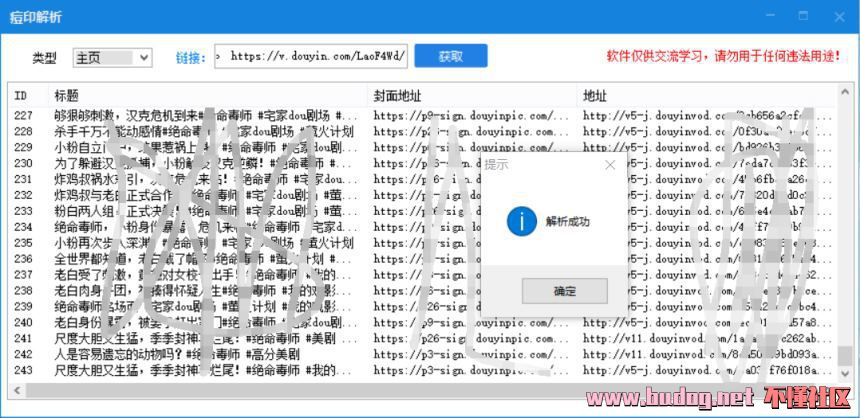Click cover address cell in row 227
Image resolution: width=860 pixels, height=418 pixels.
(x=472, y=115)
